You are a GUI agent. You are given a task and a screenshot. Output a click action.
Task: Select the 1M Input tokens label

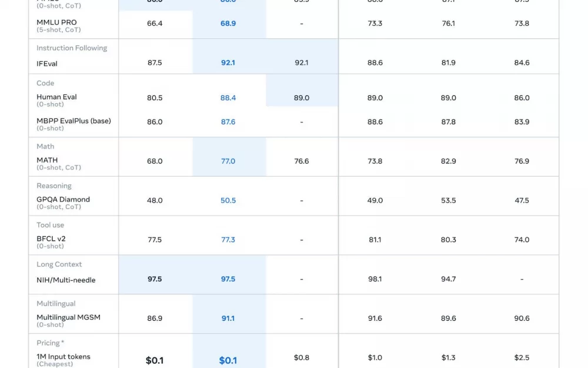[x=64, y=357]
